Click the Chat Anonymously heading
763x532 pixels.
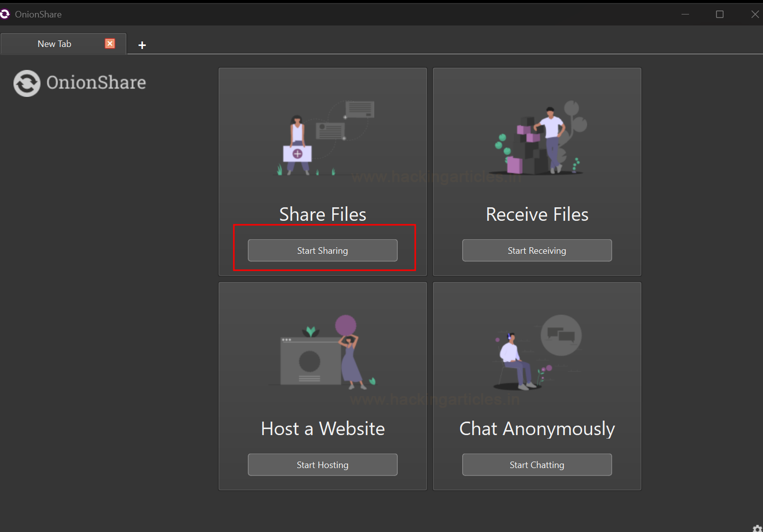[537, 429]
